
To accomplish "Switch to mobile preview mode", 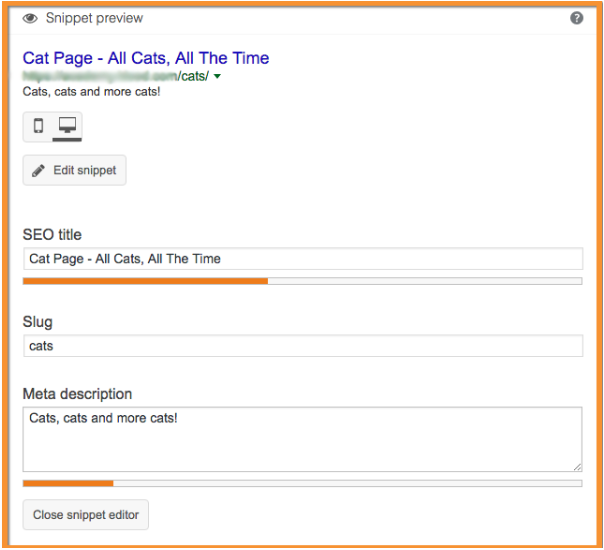I will (38, 126).
